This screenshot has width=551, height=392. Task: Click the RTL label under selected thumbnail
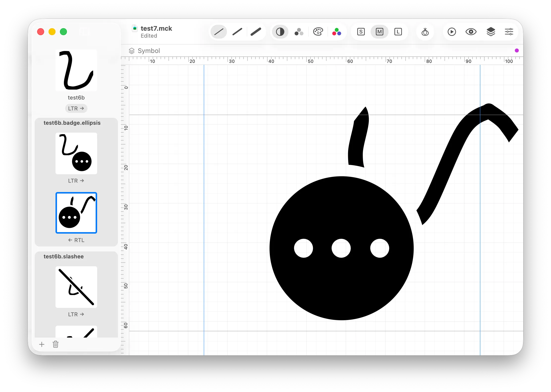[x=76, y=240]
